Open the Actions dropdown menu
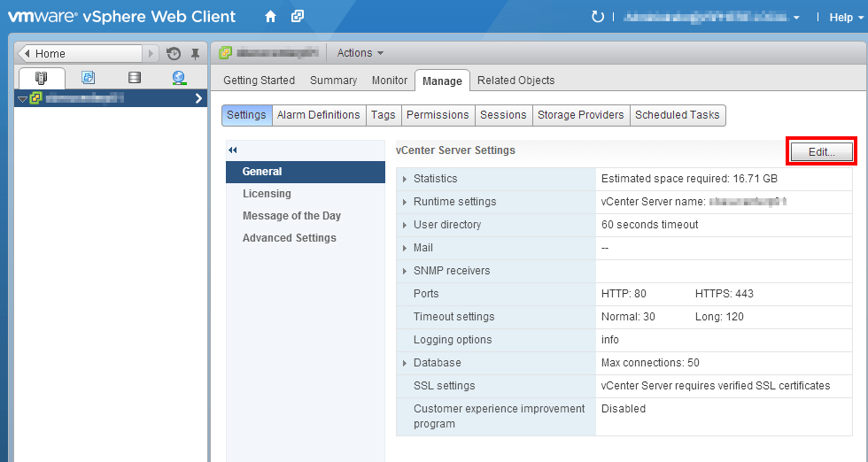 [x=360, y=52]
